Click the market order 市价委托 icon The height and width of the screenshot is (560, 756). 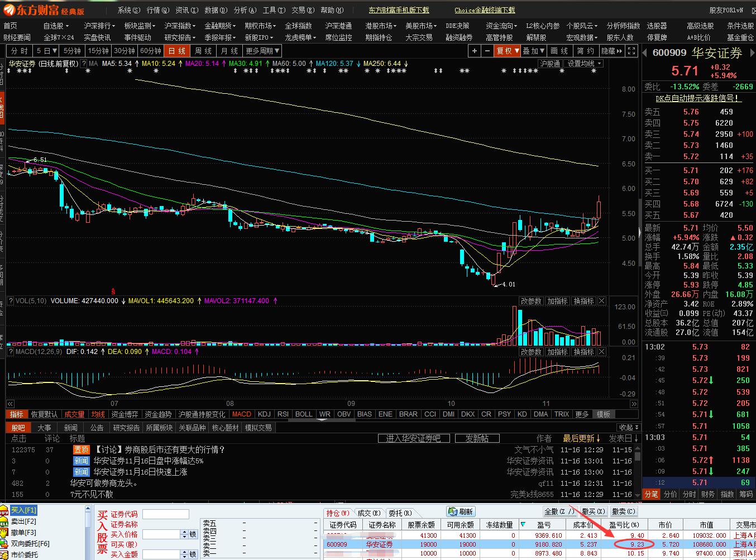(4, 554)
